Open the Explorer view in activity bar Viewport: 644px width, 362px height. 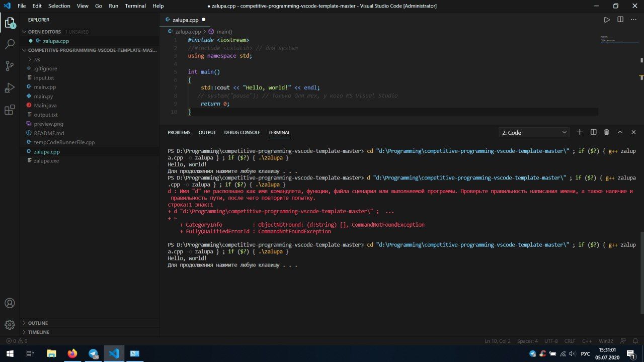[10, 23]
